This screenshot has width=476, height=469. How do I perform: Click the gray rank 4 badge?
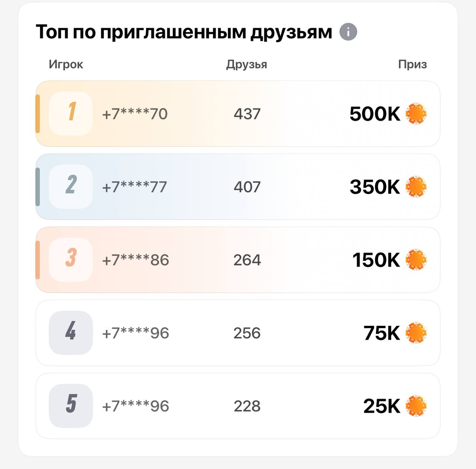click(71, 333)
